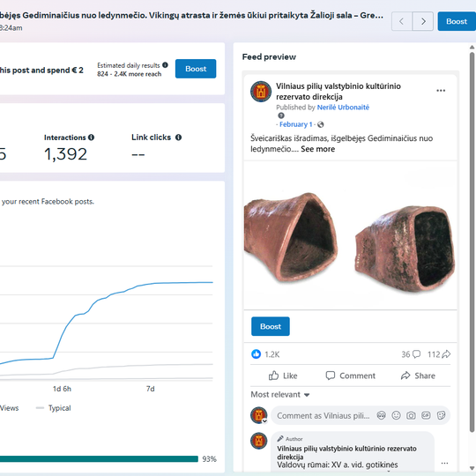The image size is (476, 476).
Task: Go to the previous post arrow
Action: [x=402, y=21]
